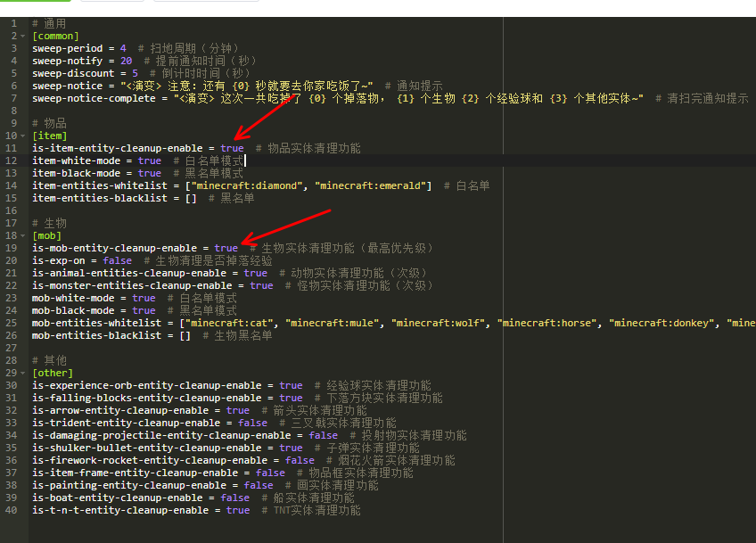Click the true value of is-item-entity-cleanup-enable
This screenshot has width=756, height=543.
(232, 148)
